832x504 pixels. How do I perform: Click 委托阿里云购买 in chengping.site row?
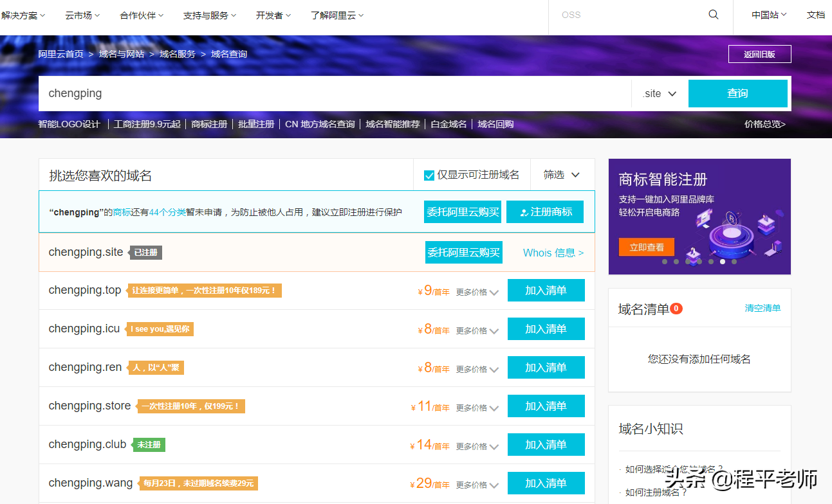[464, 253]
